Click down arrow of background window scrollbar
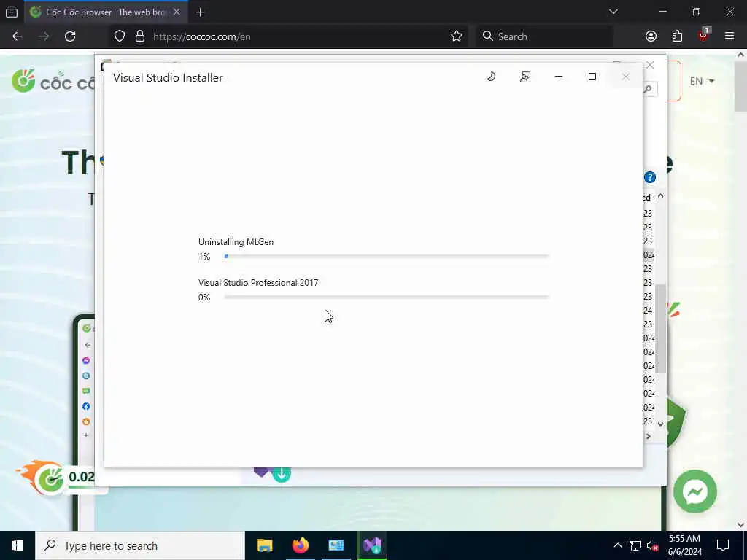Image resolution: width=747 pixels, height=560 pixels. (661, 424)
